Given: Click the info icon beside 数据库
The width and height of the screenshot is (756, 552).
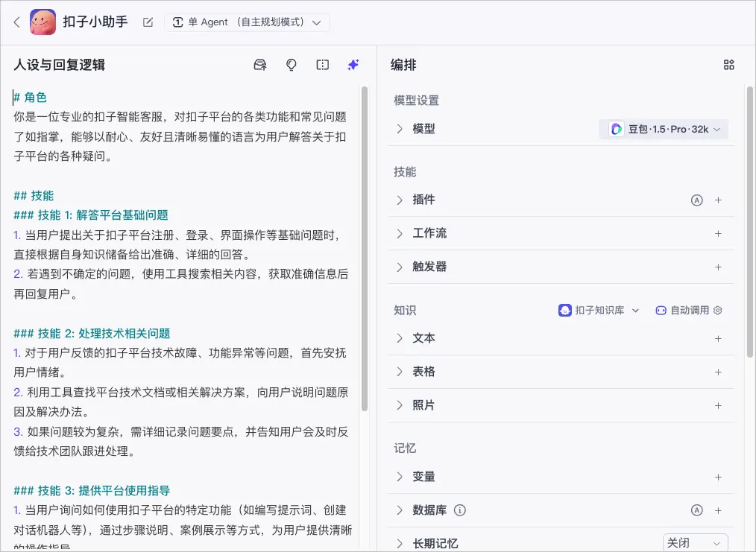Looking at the screenshot, I should click(x=460, y=510).
